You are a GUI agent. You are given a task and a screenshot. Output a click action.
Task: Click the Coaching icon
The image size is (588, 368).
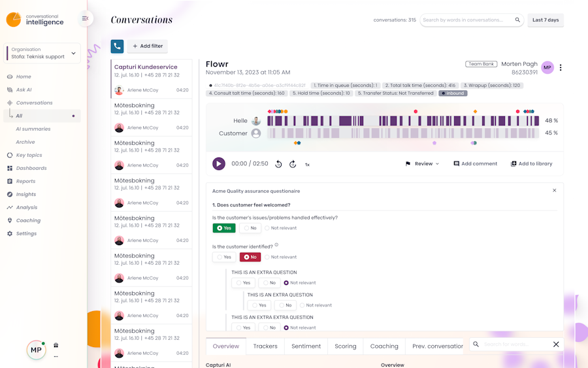(10, 220)
